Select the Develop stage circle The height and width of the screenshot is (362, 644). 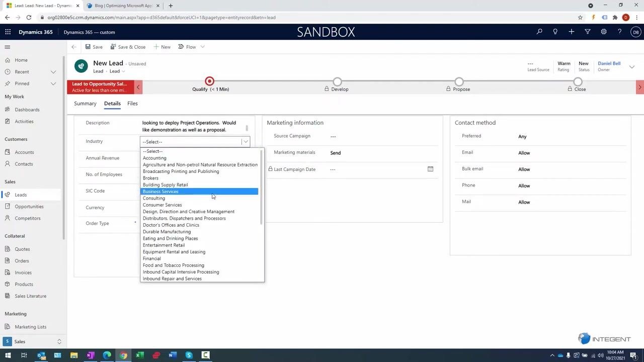(x=338, y=81)
